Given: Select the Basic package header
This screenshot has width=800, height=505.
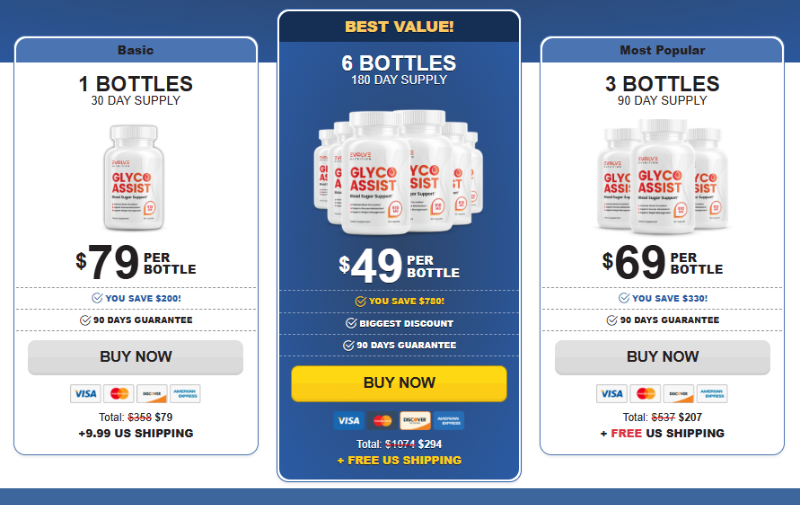Looking at the screenshot, I should [136, 50].
